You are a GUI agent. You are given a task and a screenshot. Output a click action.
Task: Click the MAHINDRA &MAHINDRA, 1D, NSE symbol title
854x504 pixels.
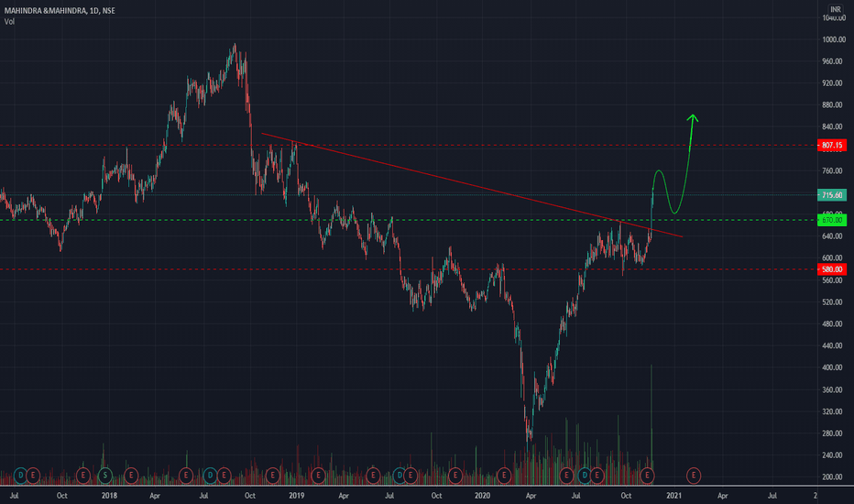(x=60, y=10)
